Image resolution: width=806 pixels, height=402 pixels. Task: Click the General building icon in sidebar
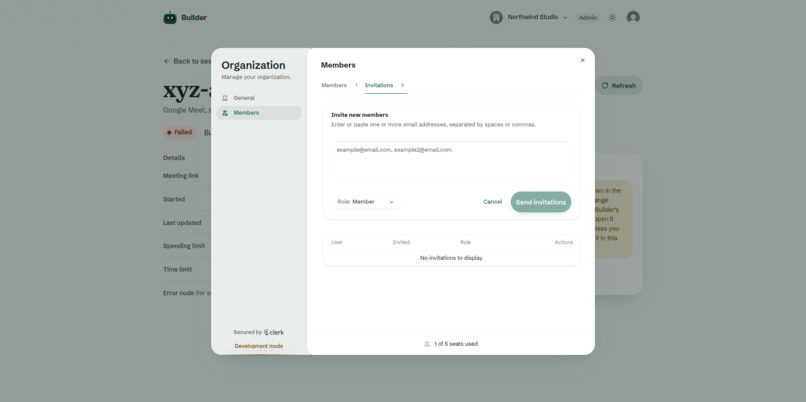click(225, 98)
